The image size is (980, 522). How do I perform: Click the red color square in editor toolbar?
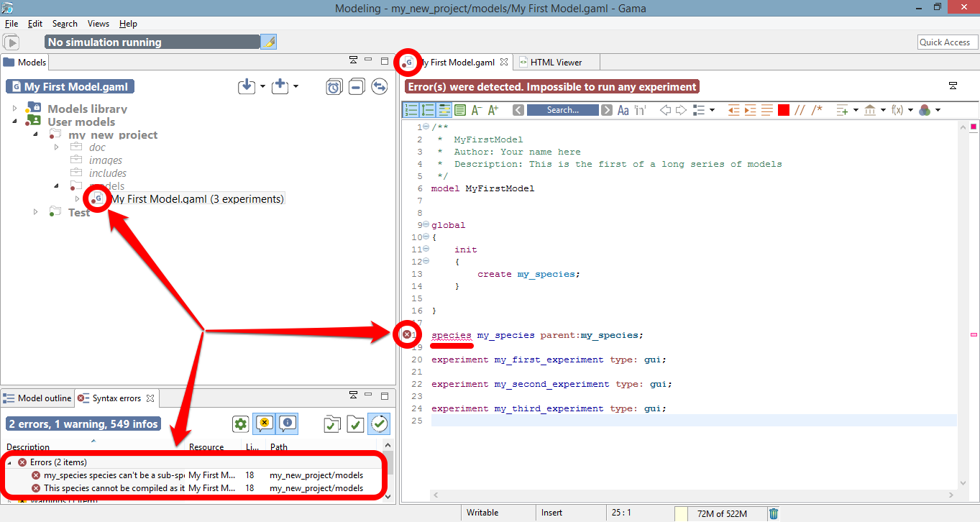pyautogui.click(x=784, y=110)
